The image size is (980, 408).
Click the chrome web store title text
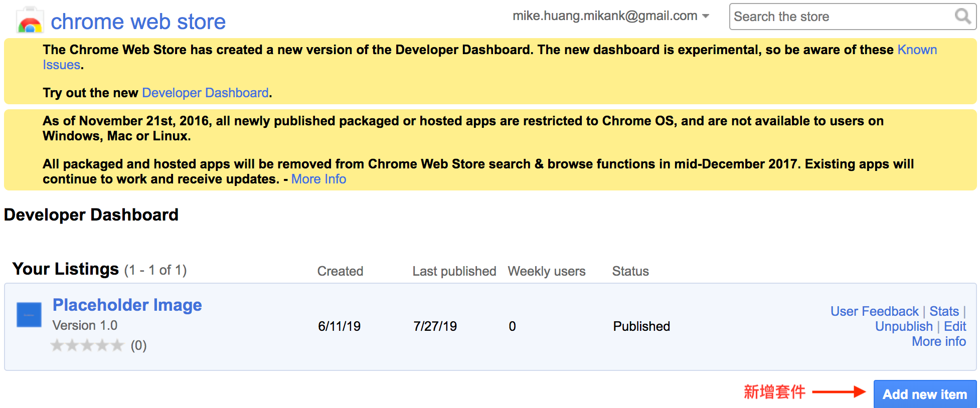[138, 22]
